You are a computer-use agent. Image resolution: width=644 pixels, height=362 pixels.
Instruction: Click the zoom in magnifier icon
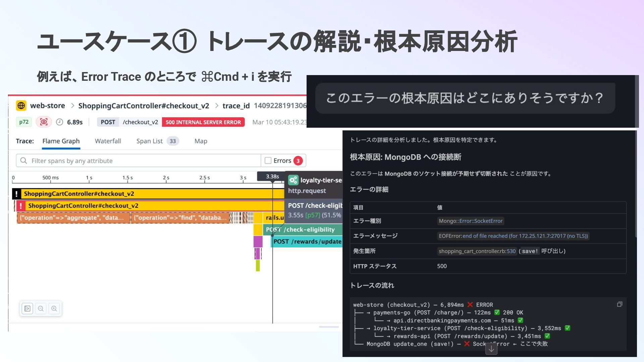pos(54,308)
